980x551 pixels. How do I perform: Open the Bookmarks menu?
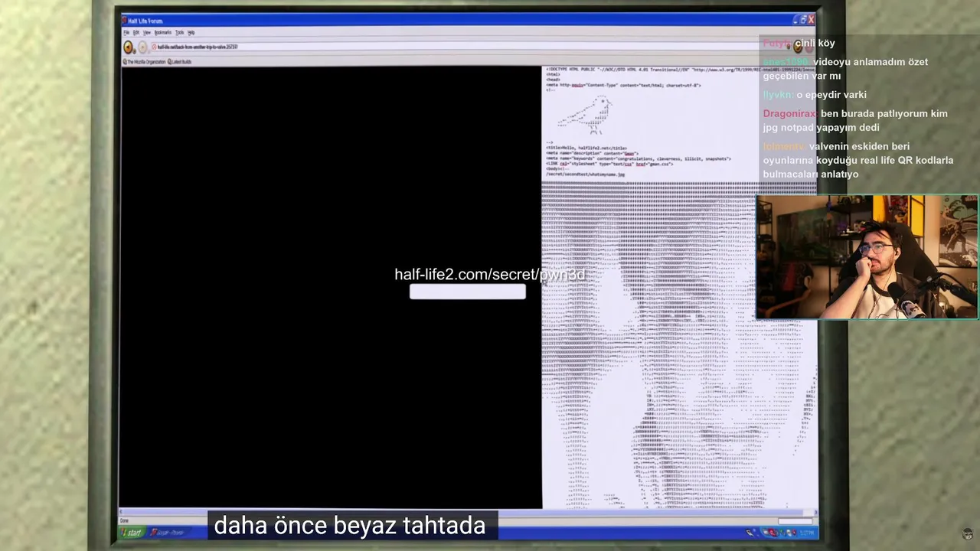click(163, 33)
